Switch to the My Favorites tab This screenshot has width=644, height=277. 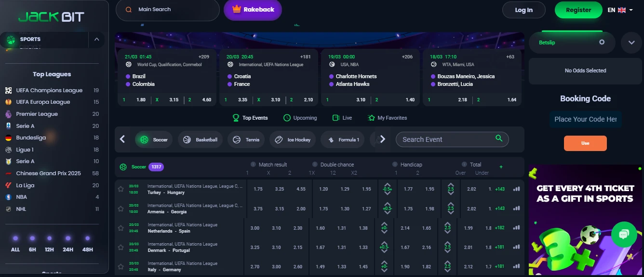388,118
